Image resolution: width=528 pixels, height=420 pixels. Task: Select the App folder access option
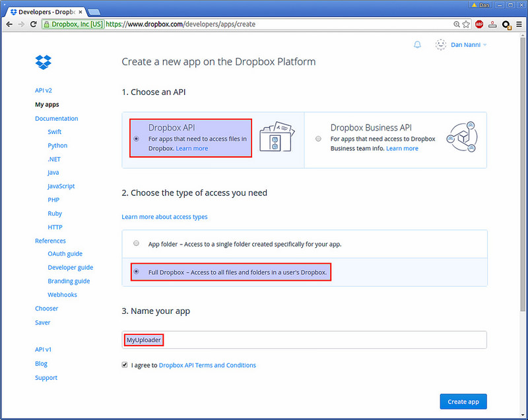136,243
